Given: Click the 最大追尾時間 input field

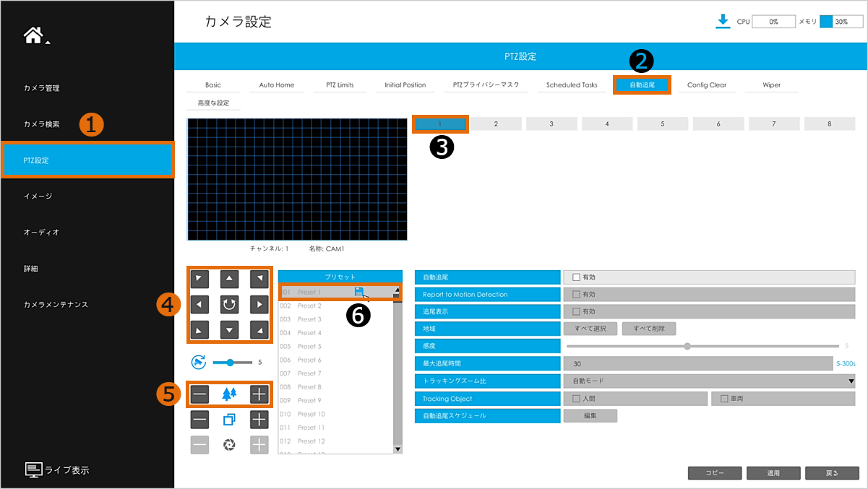Looking at the screenshot, I should pos(697,364).
